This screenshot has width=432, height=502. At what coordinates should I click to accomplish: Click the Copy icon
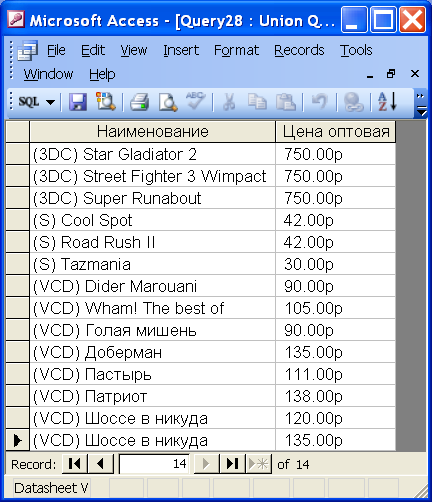coord(257,101)
